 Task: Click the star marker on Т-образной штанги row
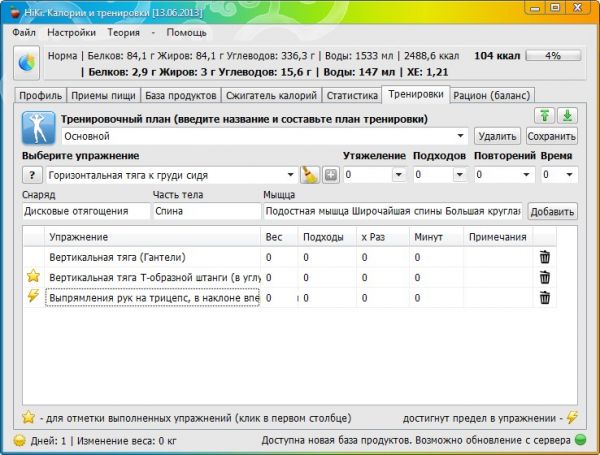click(x=33, y=276)
